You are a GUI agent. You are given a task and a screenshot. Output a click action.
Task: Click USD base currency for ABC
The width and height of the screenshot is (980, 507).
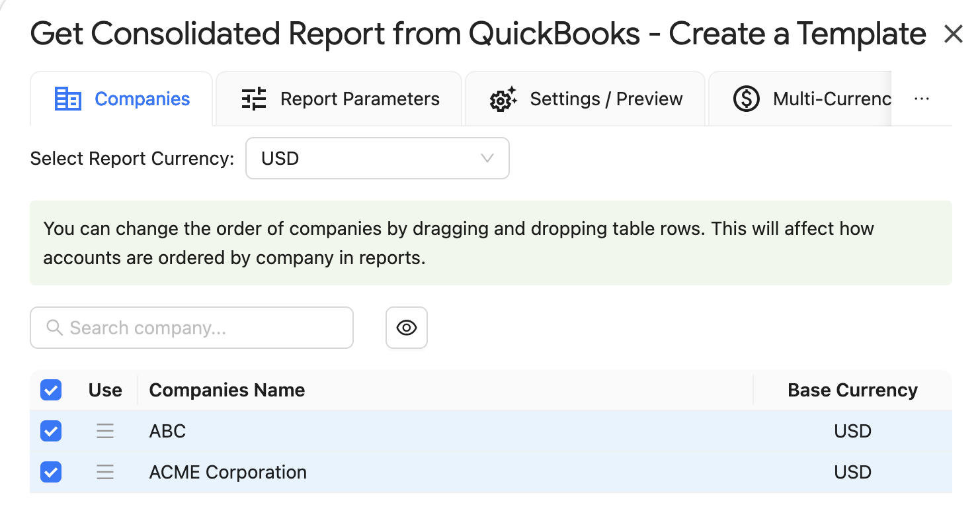[853, 432]
